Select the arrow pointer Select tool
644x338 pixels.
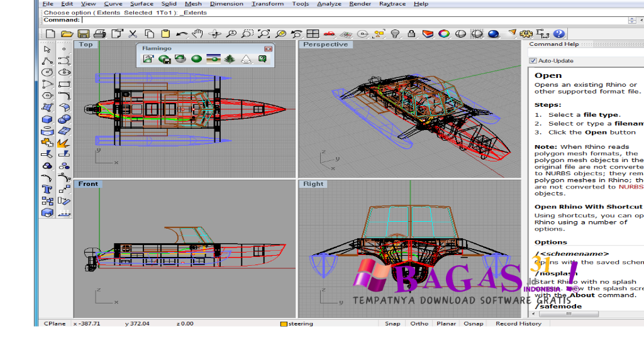(47, 49)
